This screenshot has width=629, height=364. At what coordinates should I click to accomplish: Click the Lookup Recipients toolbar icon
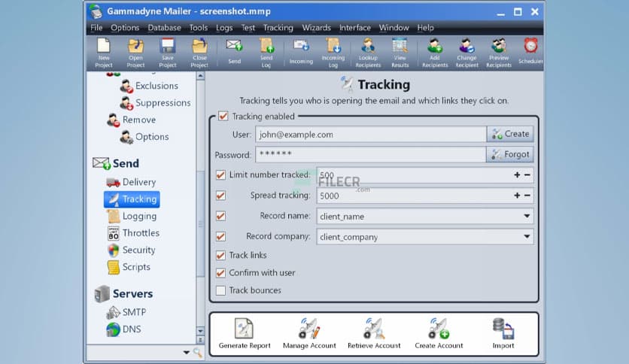coord(368,51)
